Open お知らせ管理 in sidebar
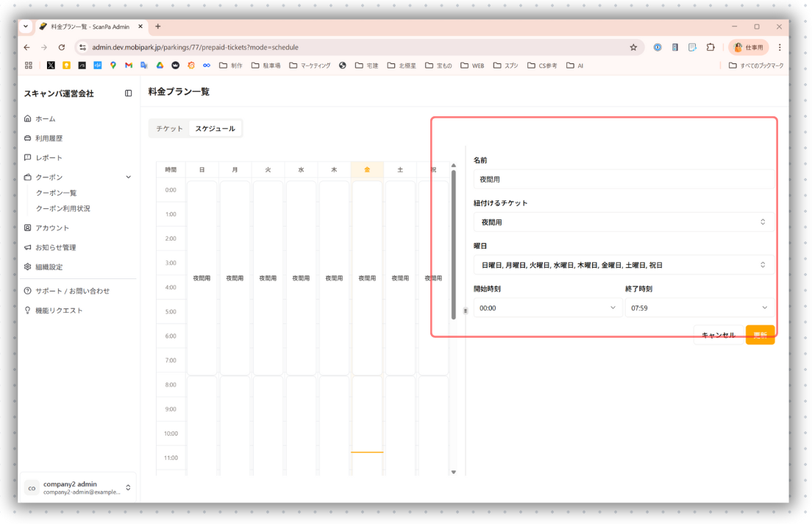 pos(55,247)
